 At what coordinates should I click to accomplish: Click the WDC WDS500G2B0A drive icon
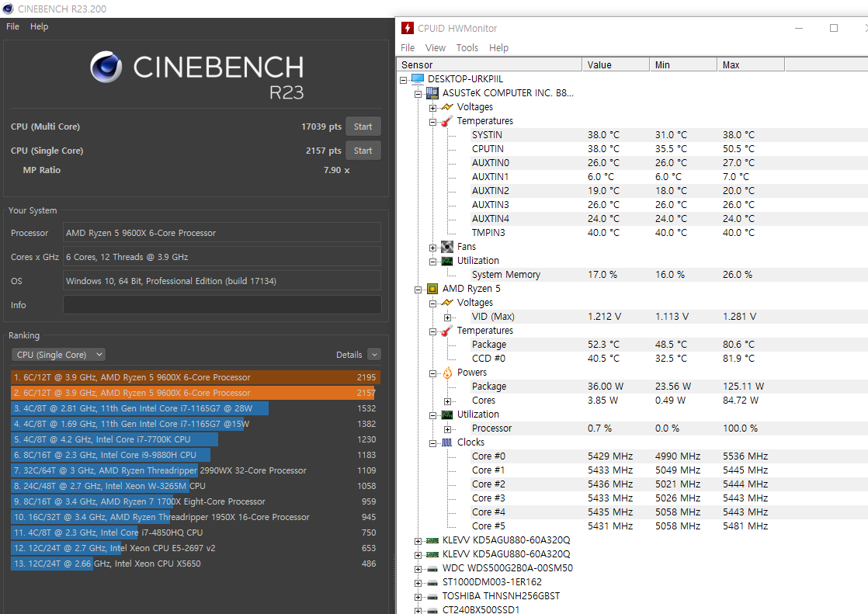tap(432, 569)
